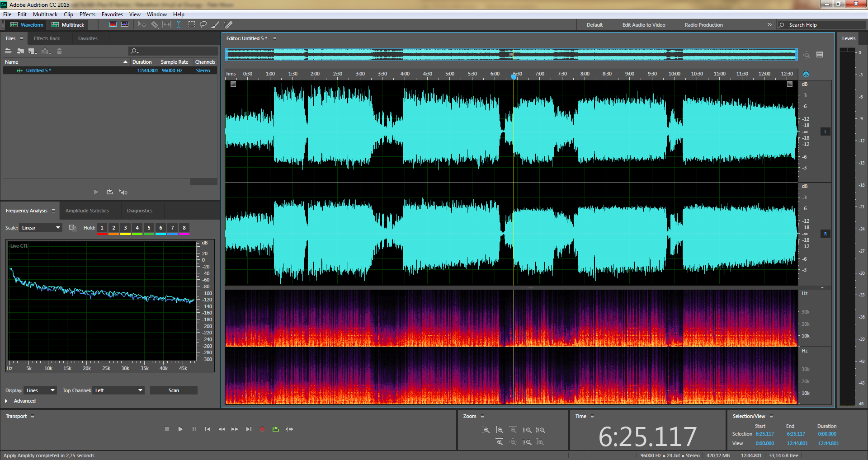Image resolution: width=868 pixels, height=460 pixels.
Task: Open the New File dropdown icon
Action: click(33, 51)
